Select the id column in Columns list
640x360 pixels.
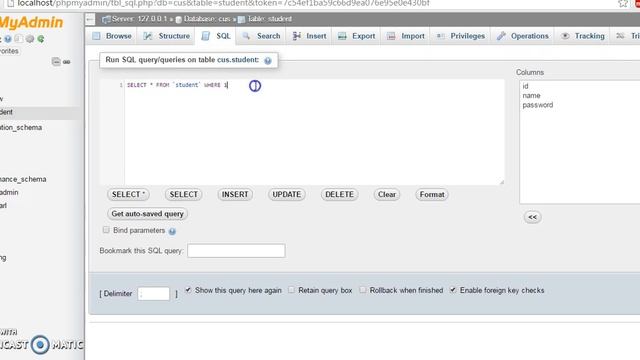525,86
